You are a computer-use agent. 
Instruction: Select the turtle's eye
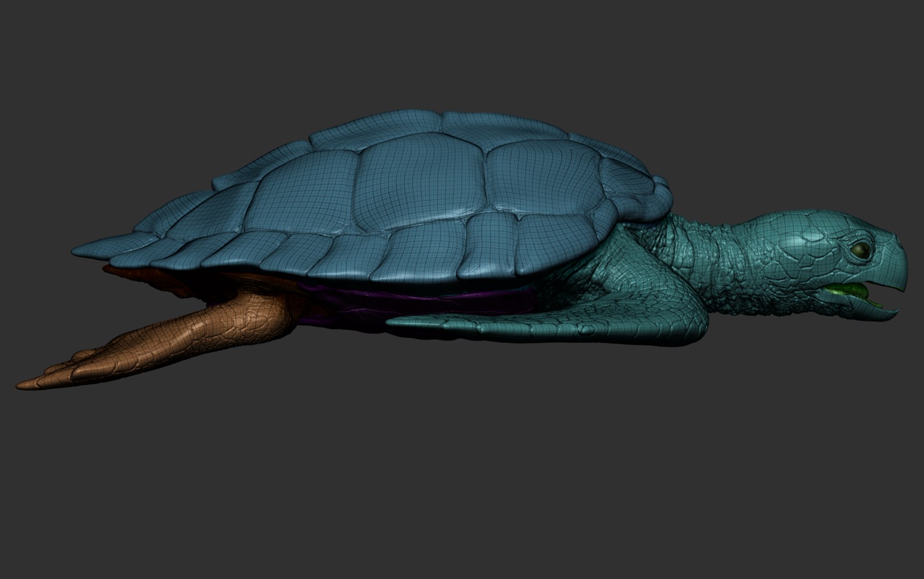(x=861, y=250)
